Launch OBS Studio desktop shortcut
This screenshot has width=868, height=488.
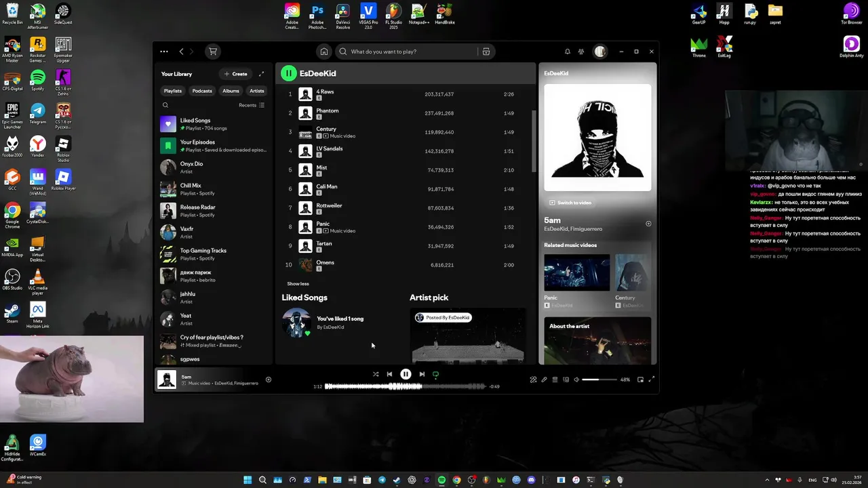click(12, 280)
